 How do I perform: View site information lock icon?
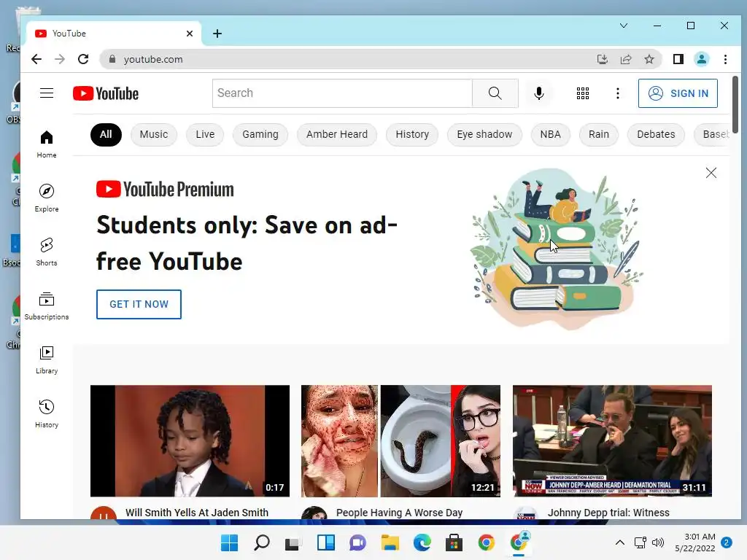pos(112,59)
